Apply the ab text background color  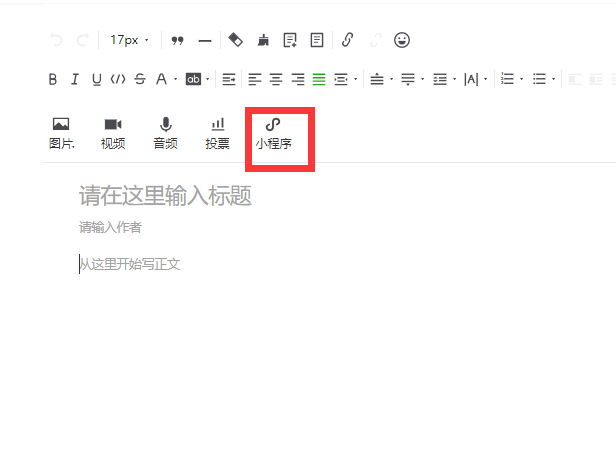coord(193,79)
